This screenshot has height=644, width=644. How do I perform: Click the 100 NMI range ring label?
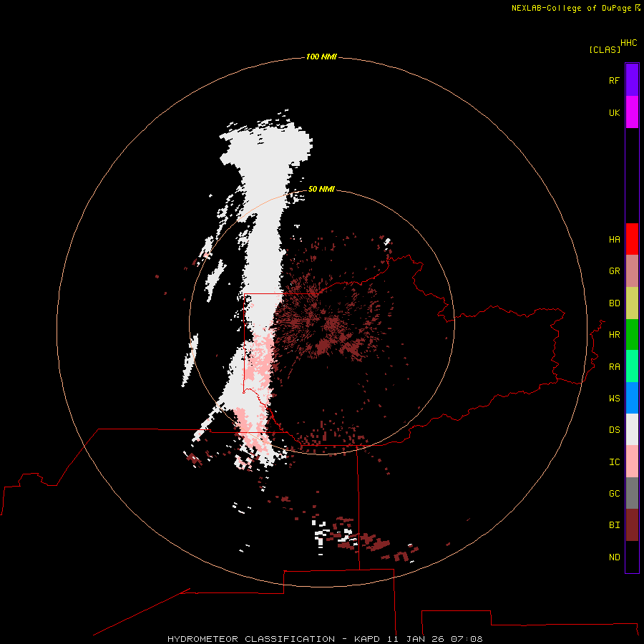click(x=321, y=57)
